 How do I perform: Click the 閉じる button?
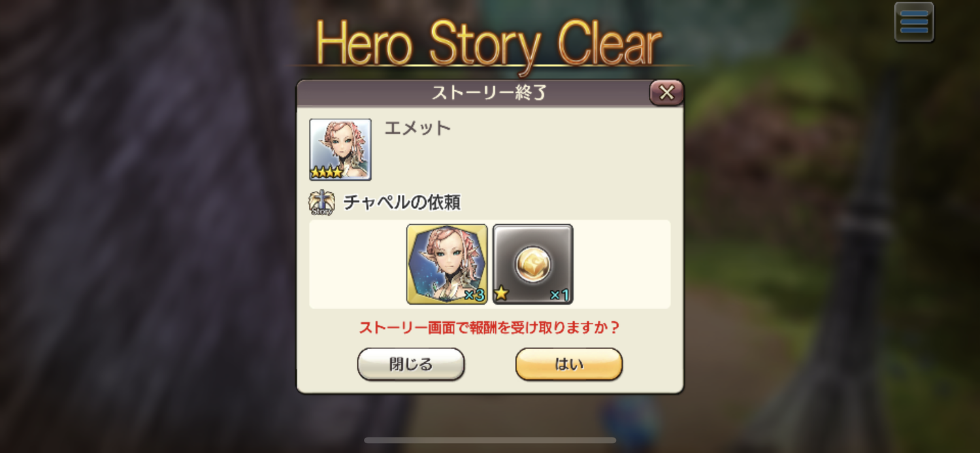(411, 364)
